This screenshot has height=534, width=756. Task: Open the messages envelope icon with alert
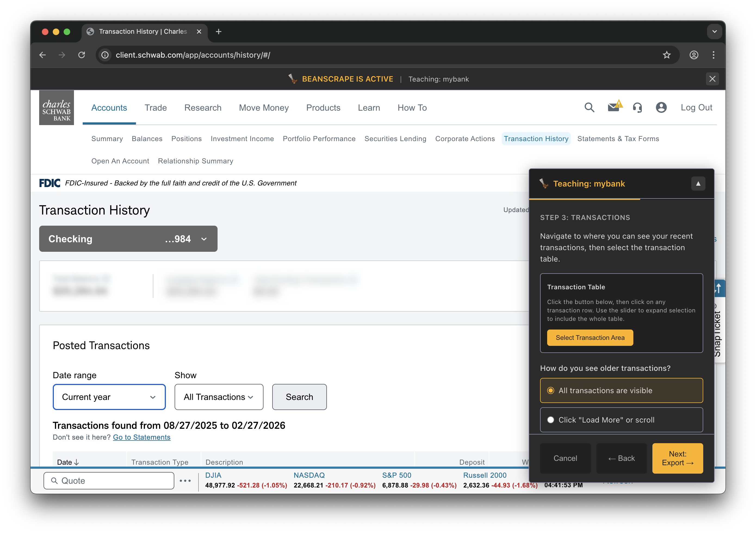click(x=613, y=108)
